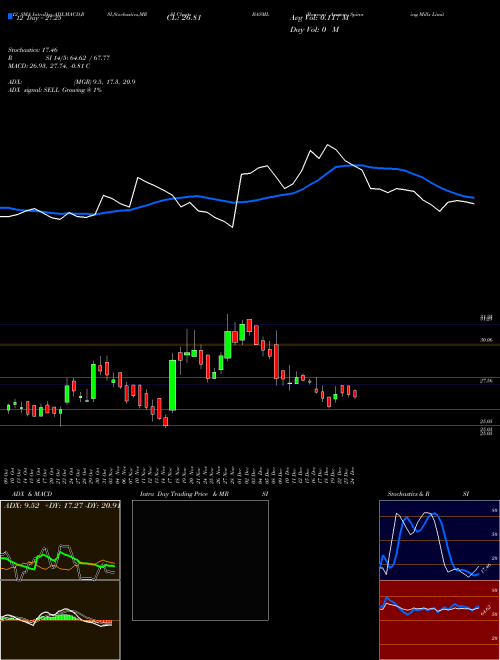Click inside the empty Intra Day Trading Price chart box
500x660 pixels.
point(200,560)
